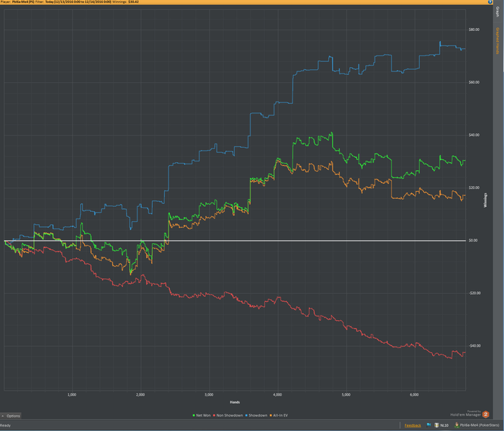Image resolution: width=504 pixels, height=431 pixels.
Task: Click the Showdown blue legend marker
Action: tap(246, 416)
